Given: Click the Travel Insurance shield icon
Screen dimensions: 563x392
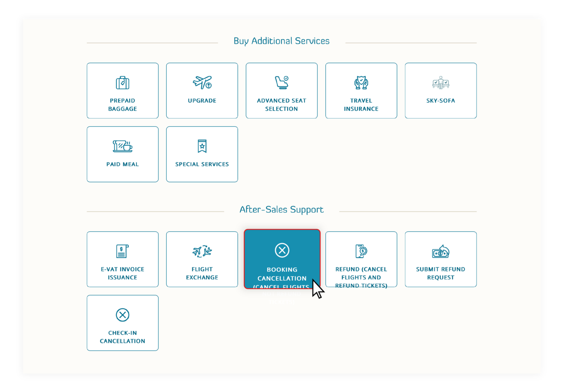Looking at the screenshot, I should 361,83.
